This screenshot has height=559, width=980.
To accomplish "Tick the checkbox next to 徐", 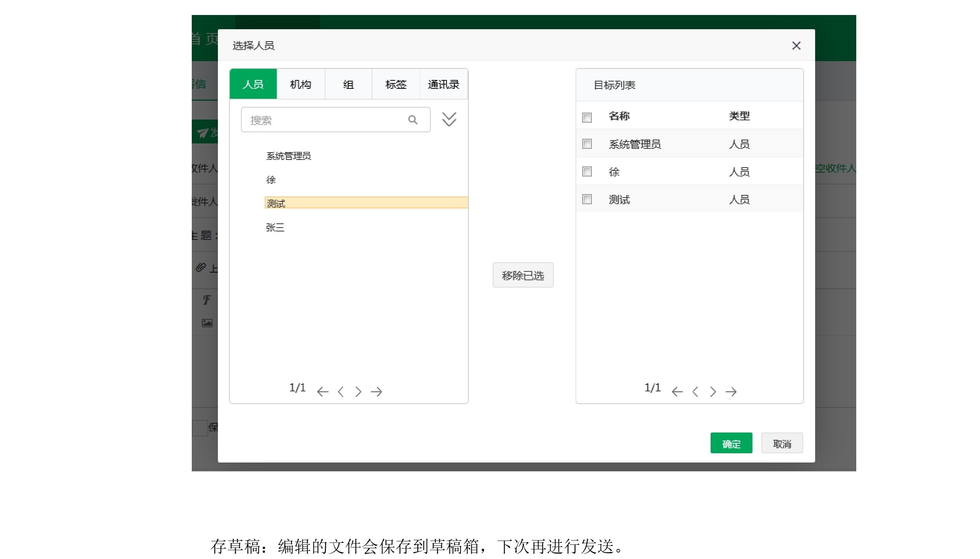I will click(x=587, y=171).
